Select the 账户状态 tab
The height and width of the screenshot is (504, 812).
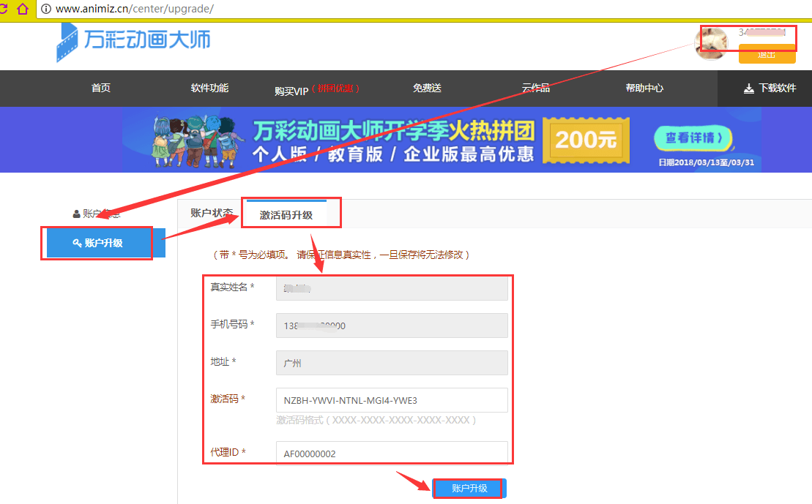click(x=212, y=213)
